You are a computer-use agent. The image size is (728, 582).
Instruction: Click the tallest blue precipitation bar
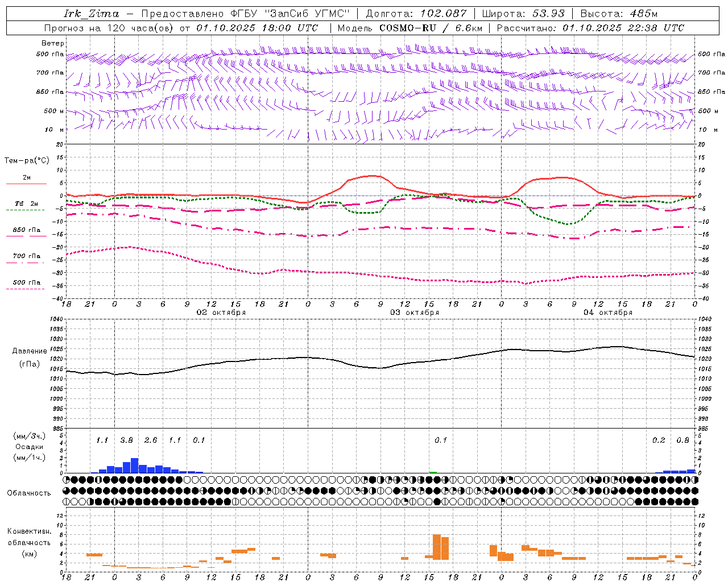135,465
